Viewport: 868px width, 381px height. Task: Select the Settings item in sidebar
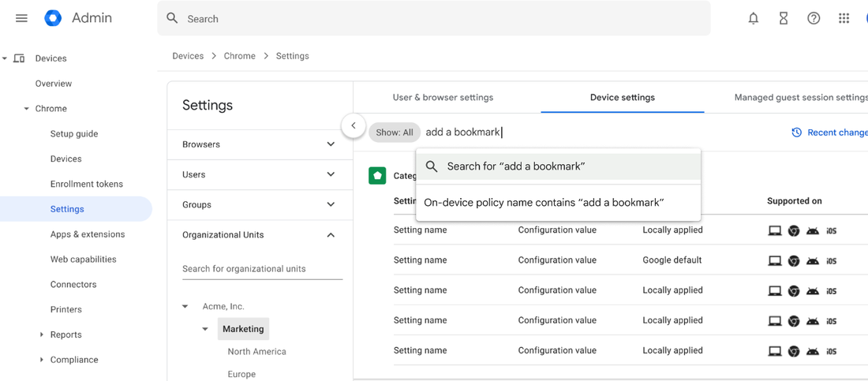tap(76, 209)
